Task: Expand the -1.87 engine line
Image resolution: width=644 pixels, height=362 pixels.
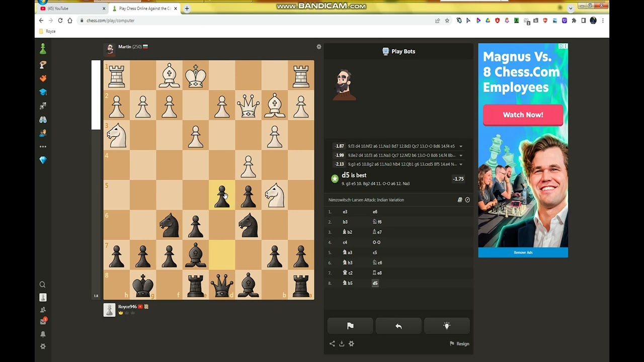Action: [x=460, y=146]
